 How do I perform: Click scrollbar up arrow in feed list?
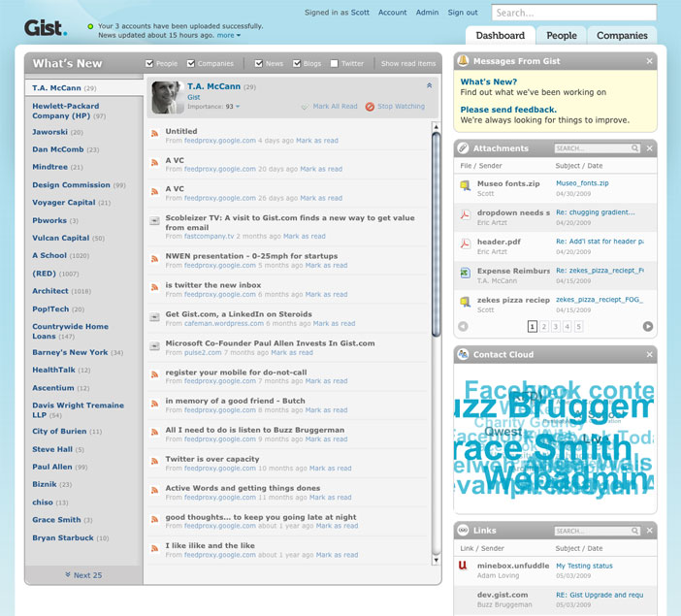pyautogui.click(x=436, y=126)
